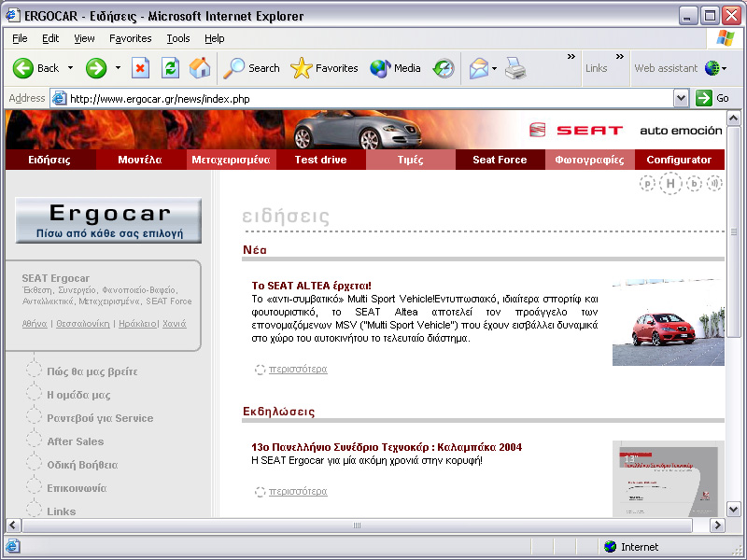Click the Αθήνα location link
Image resolution: width=747 pixels, height=560 pixels.
[35, 324]
